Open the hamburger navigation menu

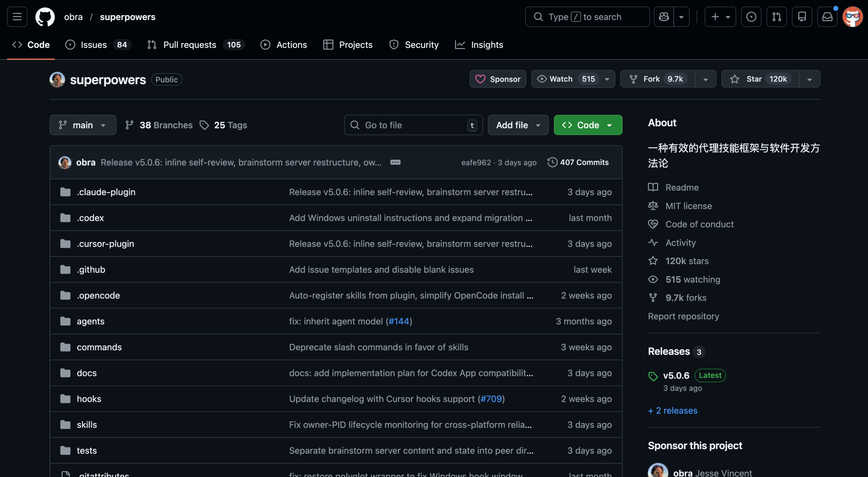(x=17, y=17)
